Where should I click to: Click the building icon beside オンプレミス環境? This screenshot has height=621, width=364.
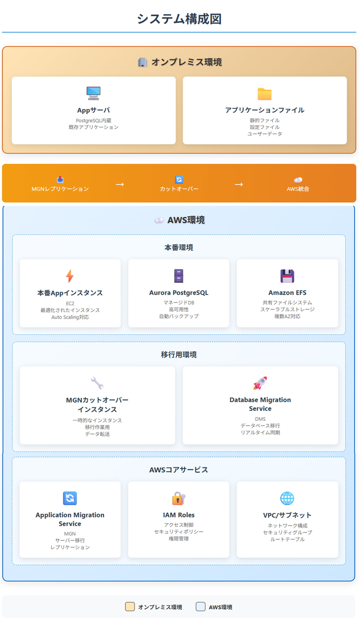143,62
